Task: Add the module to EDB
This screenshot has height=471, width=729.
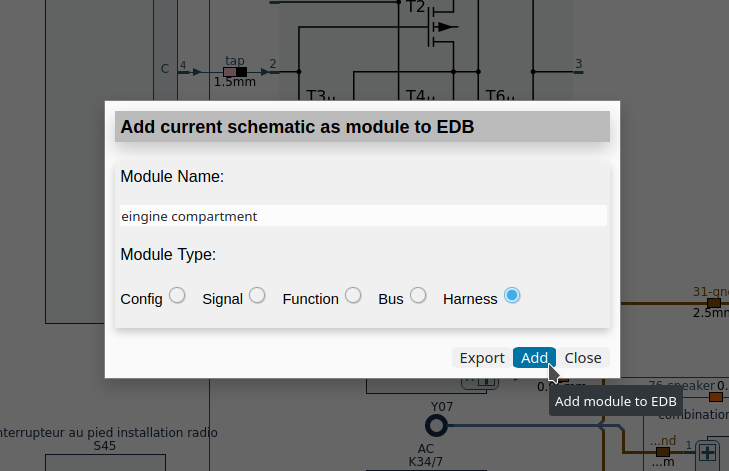Action: (534, 358)
